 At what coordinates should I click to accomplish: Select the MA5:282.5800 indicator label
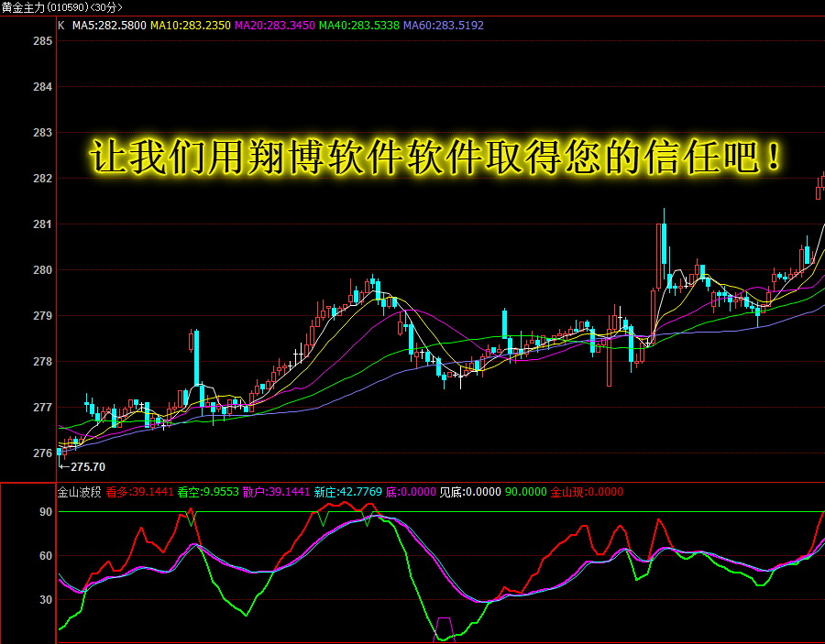109,26
